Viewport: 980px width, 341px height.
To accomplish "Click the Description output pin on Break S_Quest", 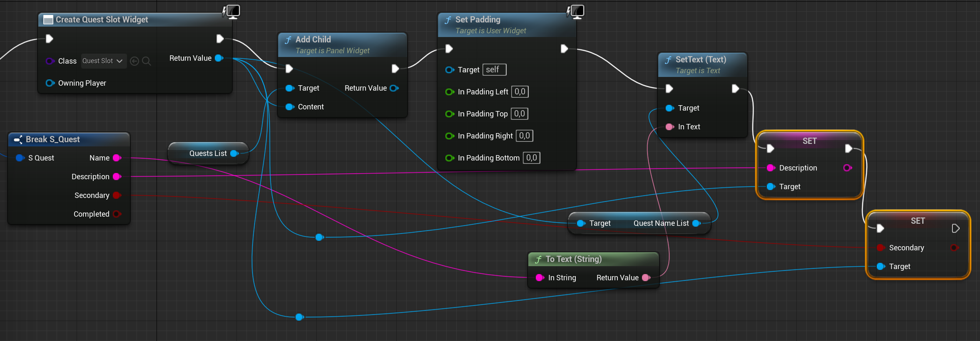I will pyautogui.click(x=117, y=177).
